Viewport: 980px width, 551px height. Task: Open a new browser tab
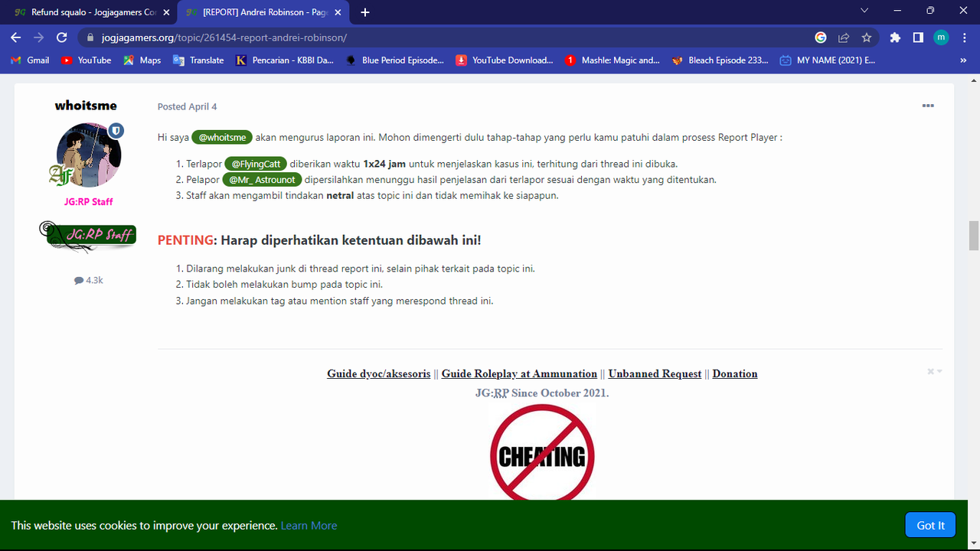[365, 12]
